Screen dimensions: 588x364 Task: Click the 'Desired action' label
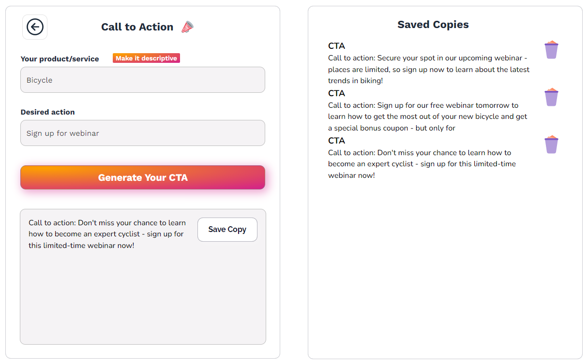click(x=47, y=112)
